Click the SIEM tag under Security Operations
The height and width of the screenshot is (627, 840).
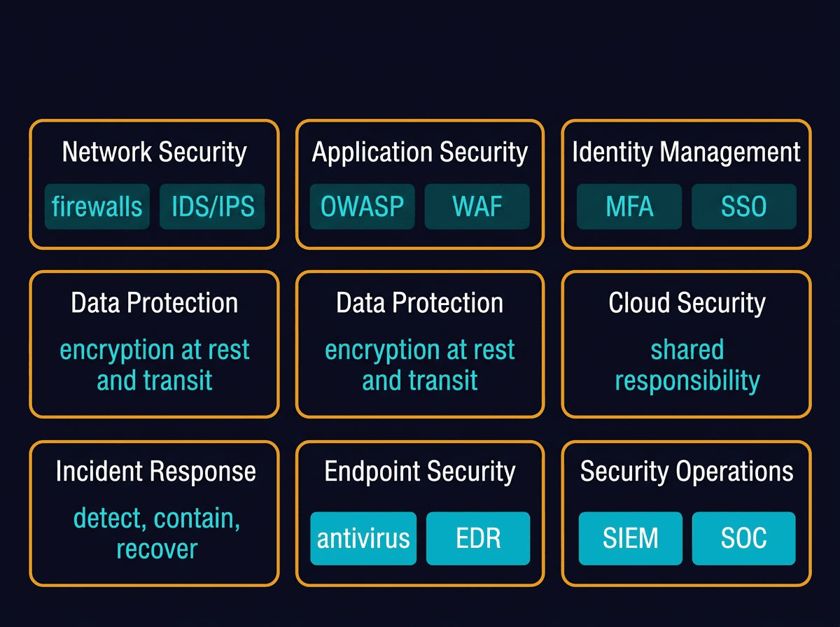coord(631,538)
